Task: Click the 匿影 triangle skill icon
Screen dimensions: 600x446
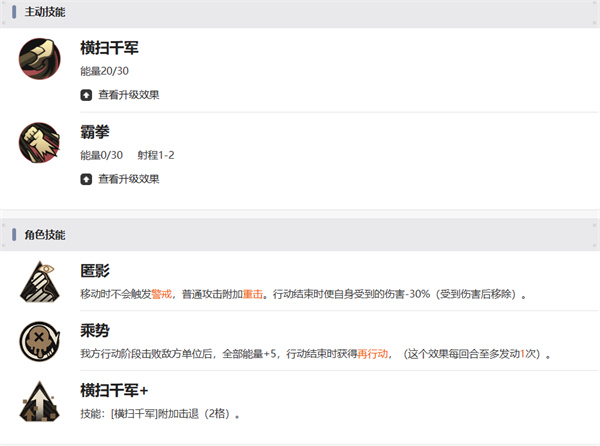Action: 39,282
